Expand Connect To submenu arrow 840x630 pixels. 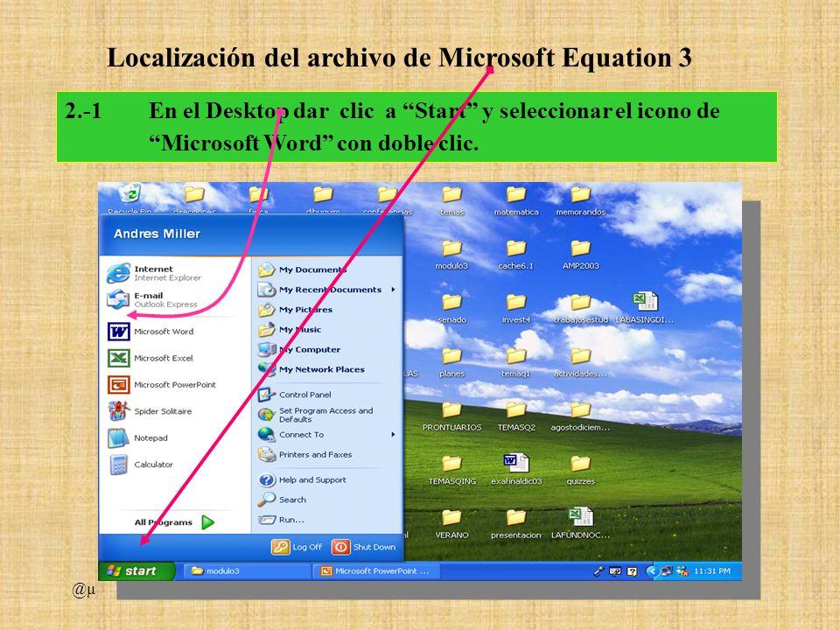(x=393, y=435)
